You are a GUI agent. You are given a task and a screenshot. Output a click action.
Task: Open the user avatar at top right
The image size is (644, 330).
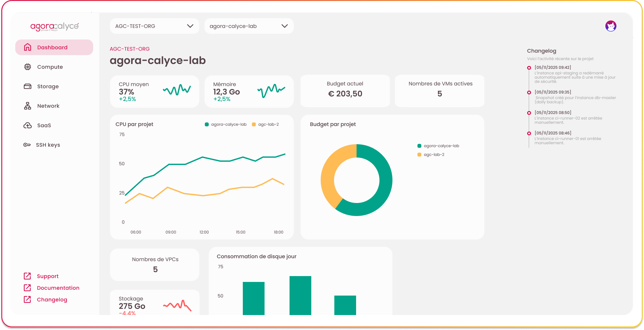611,26
